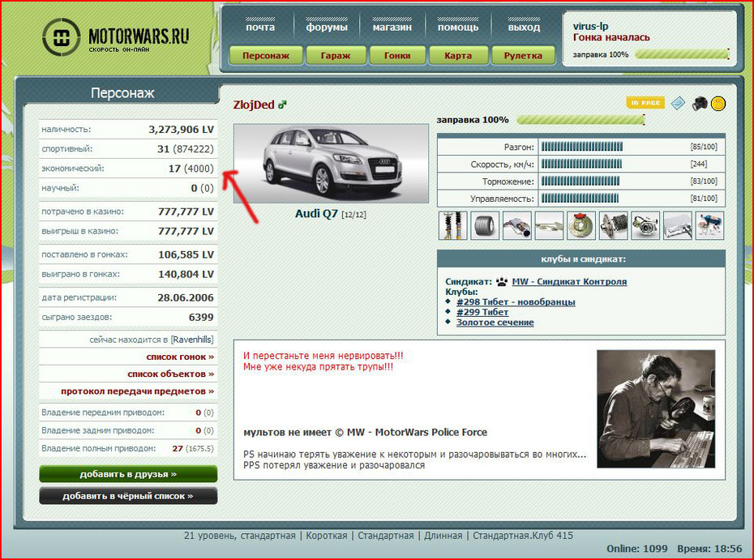Click the male gender icon next to ZlojDed
The image size is (754, 560).
(282, 105)
